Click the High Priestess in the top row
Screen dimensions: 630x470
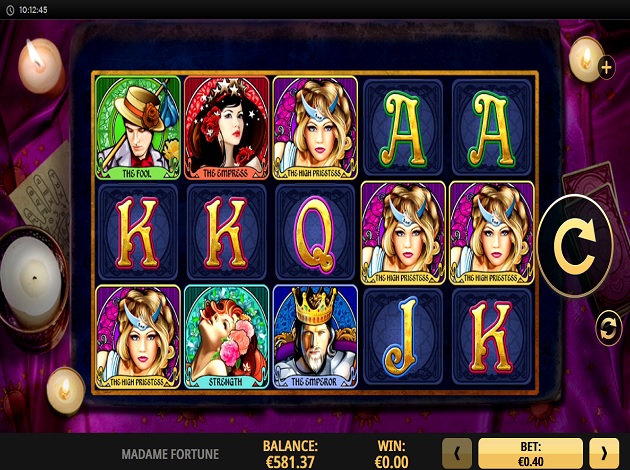pyautogui.click(x=315, y=127)
